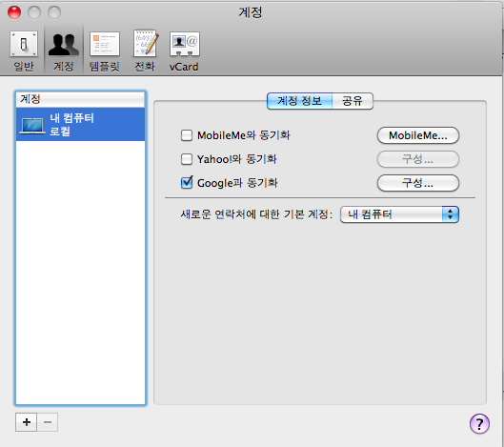This screenshot has width=504, height=447.
Task: Click the blue arrows of account popup
Action: (x=451, y=214)
